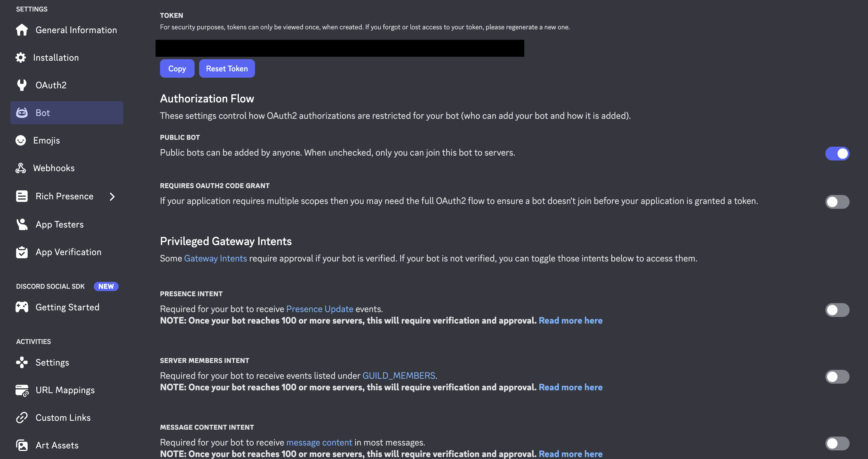Image resolution: width=868 pixels, height=459 pixels.
Task: Open Emojis via the smiley icon
Action: click(22, 140)
